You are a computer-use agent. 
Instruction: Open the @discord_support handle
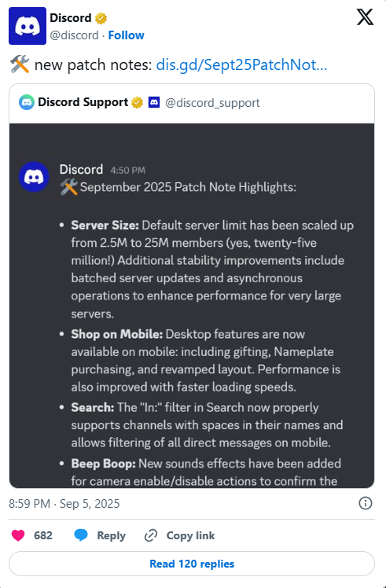click(x=212, y=103)
